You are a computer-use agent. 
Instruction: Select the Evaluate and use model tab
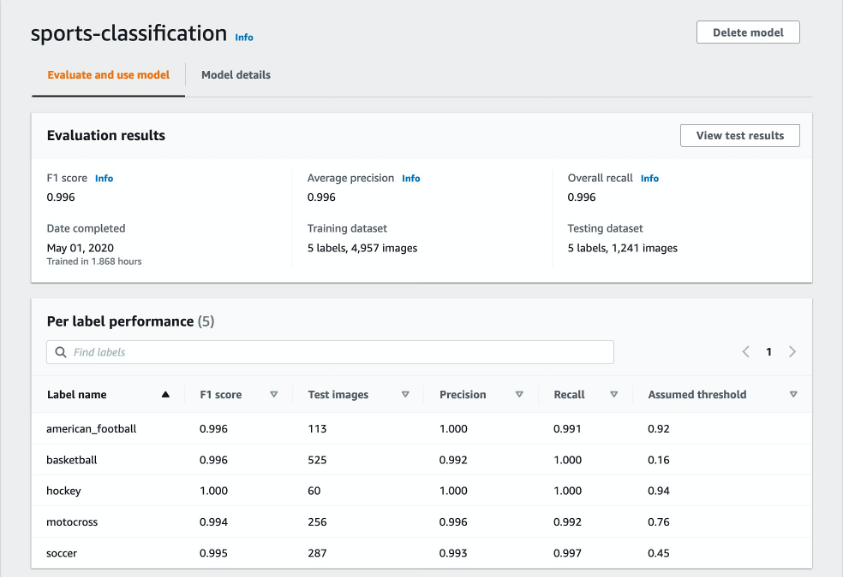(x=108, y=75)
